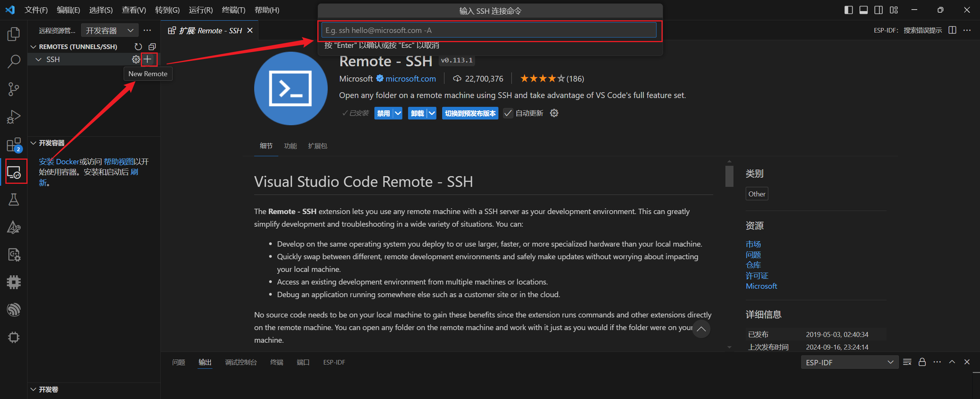
Task: Close the 扩展: Remote - SSH tab
Action: tap(250, 30)
